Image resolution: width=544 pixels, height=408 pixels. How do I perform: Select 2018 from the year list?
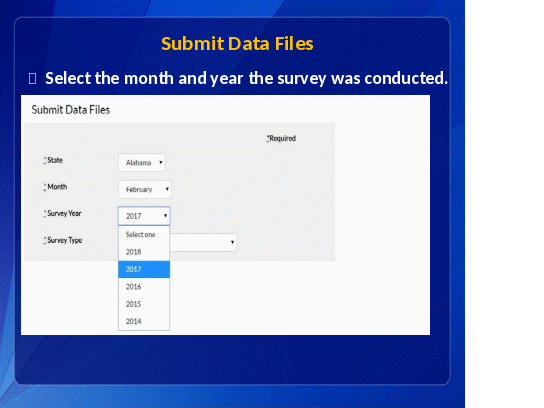pos(144,252)
